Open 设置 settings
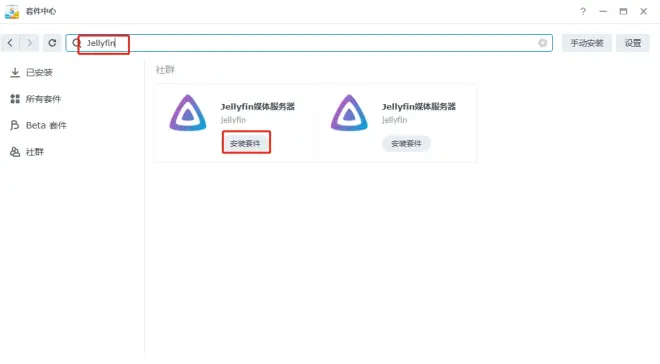 (x=633, y=43)
